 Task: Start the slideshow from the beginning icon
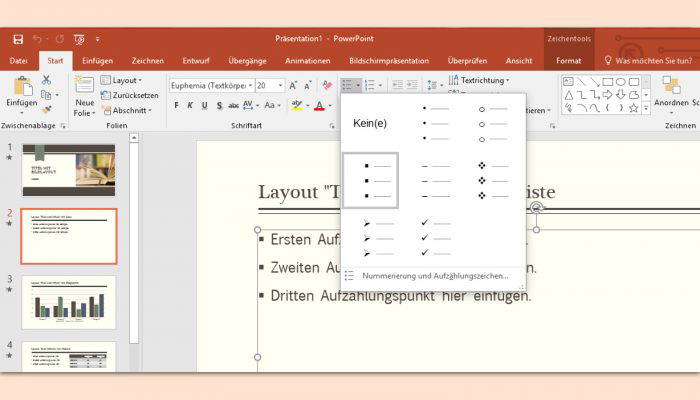pos(79,39)
